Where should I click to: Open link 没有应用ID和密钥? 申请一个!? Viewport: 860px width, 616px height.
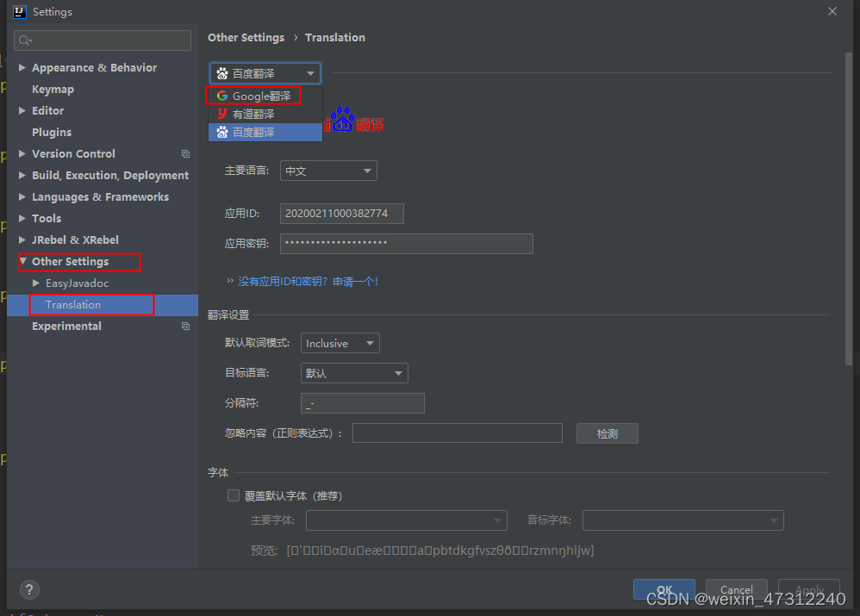[x=308, y=282]
